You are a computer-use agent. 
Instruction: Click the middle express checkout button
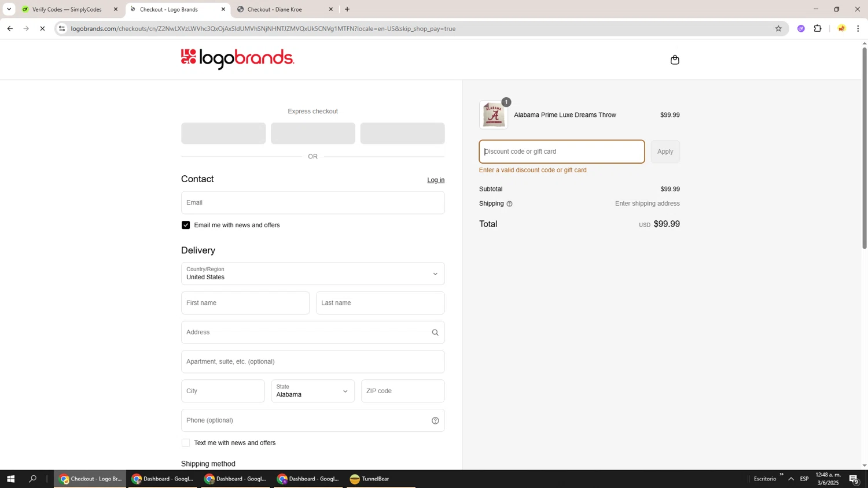click(312, 134)
